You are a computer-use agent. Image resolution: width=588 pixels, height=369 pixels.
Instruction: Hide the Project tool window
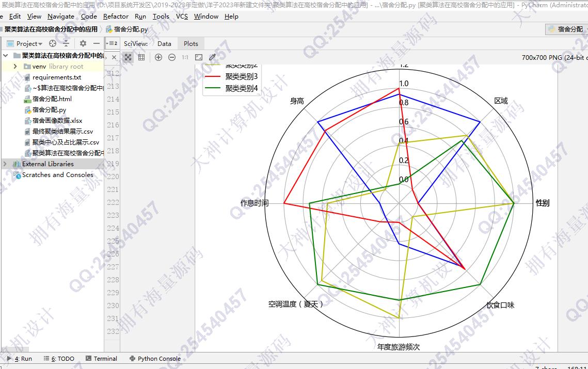pyautogui.click(x=97, y=44)
